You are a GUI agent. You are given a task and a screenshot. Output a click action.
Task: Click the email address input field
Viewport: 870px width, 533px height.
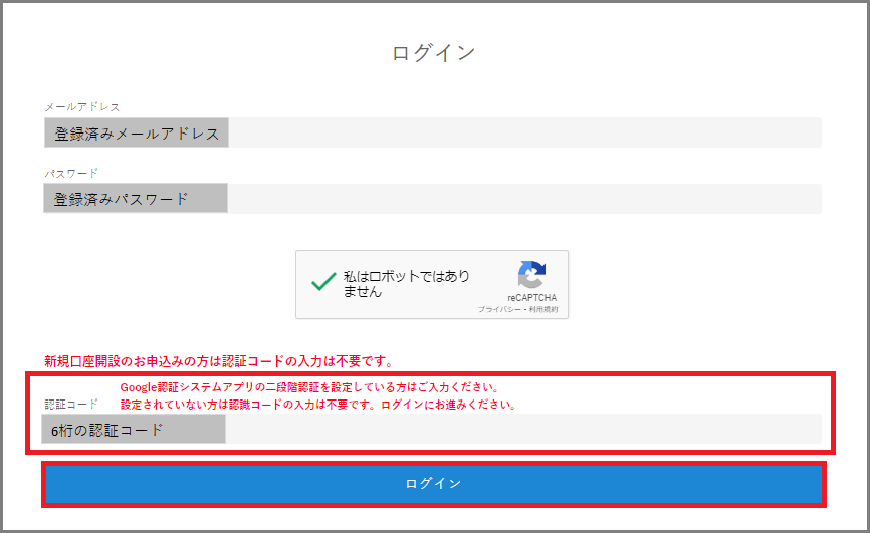[x=433, y=133]
